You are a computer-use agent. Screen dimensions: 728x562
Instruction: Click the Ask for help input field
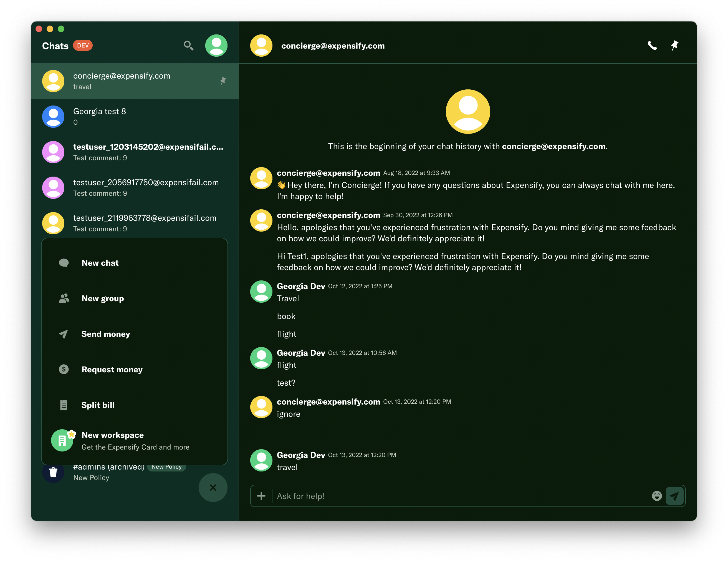pyautogui.click(x=460, y=496)
